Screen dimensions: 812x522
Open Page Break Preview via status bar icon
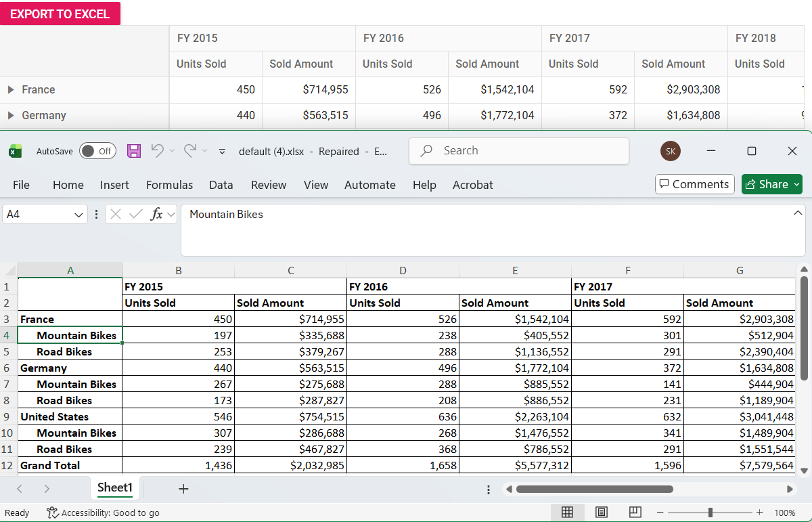pos(635,513)
